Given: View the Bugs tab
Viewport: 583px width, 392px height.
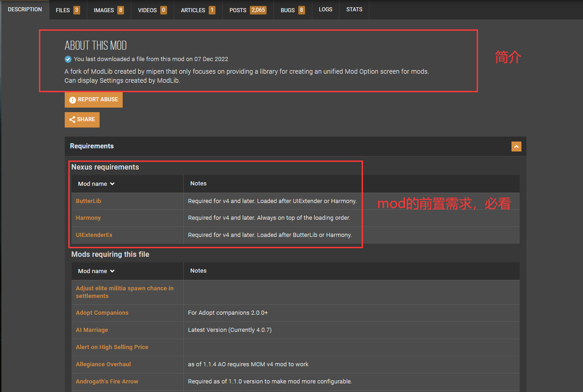Looking at the screenshot, I should [293, 10].
